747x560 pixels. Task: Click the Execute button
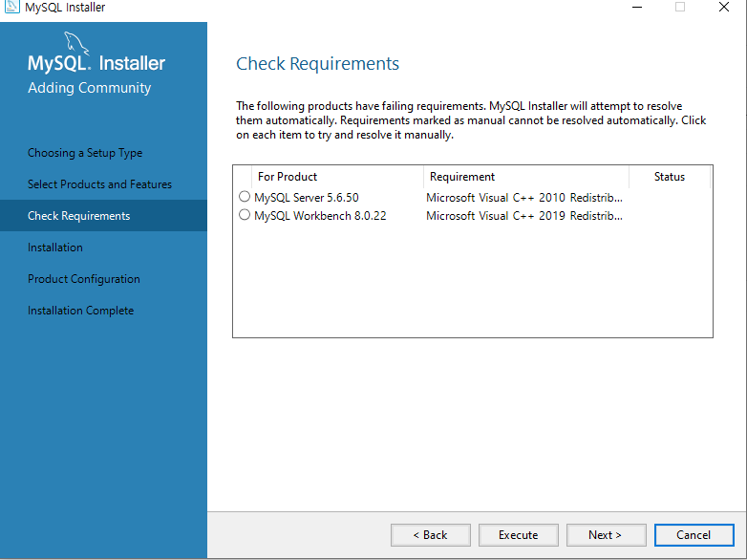point(519,535)
